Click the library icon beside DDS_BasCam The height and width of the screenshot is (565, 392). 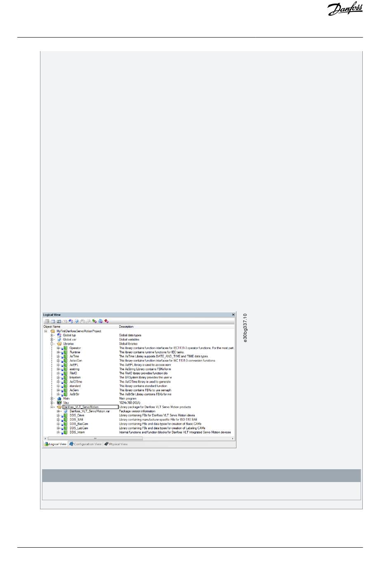click(65, 424)
